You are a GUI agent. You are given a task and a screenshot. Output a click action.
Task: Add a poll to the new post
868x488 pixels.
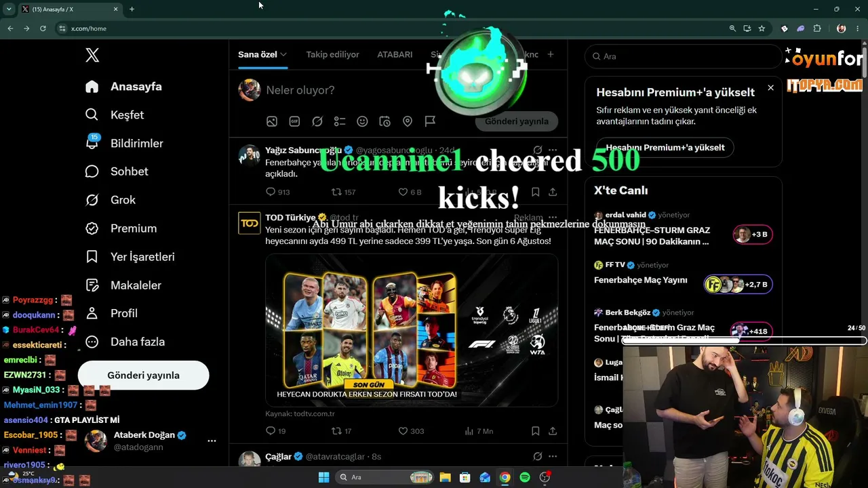pos(340,121)
